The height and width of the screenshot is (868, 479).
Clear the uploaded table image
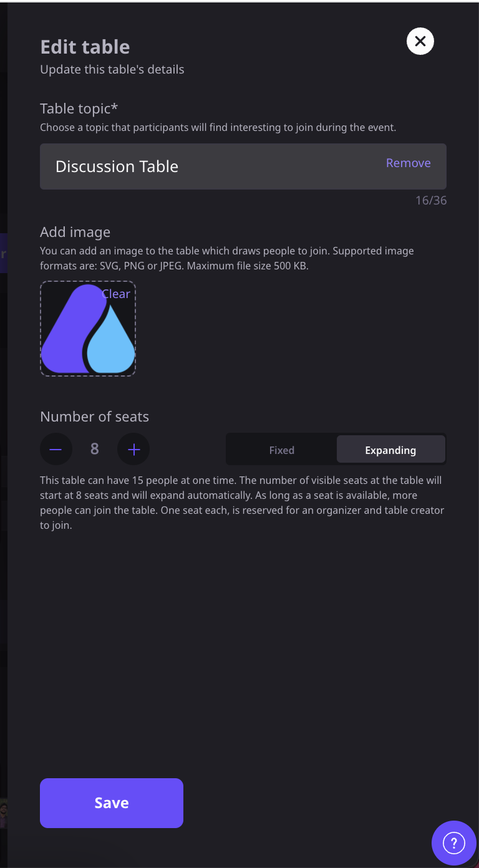(x=116, y=294)
